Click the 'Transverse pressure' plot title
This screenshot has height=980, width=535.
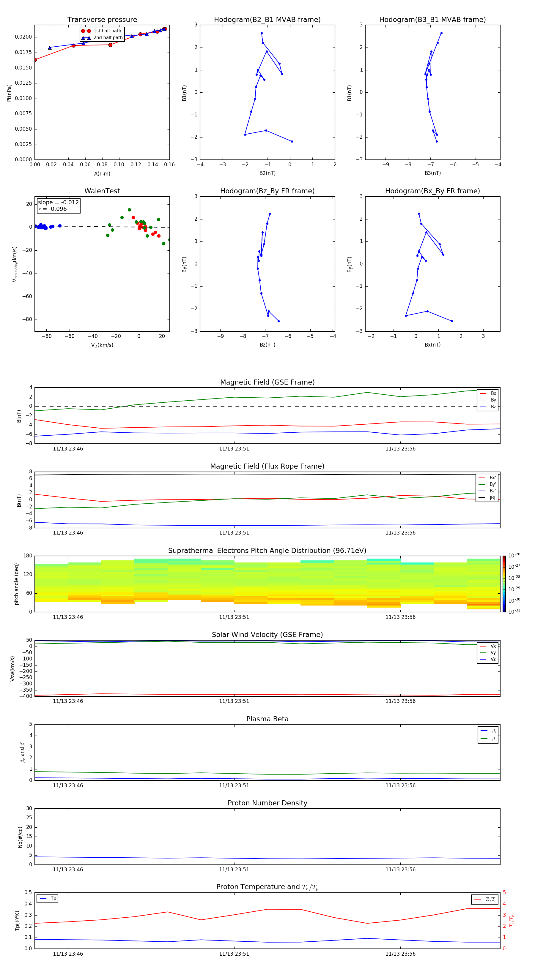pyautogui.click(x=102, y=20)
